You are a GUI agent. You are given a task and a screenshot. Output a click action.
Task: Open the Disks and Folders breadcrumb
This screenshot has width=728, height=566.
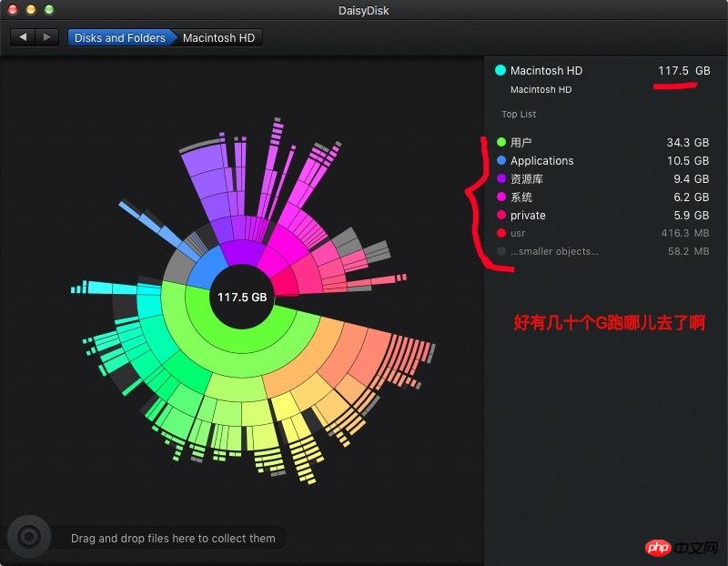(x=120, y=37)
